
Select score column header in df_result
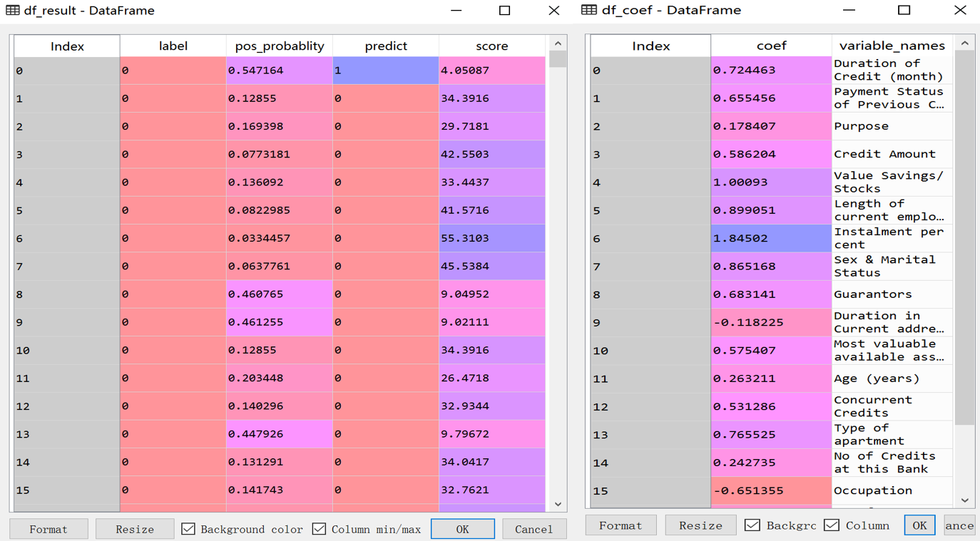pos(492,46)
